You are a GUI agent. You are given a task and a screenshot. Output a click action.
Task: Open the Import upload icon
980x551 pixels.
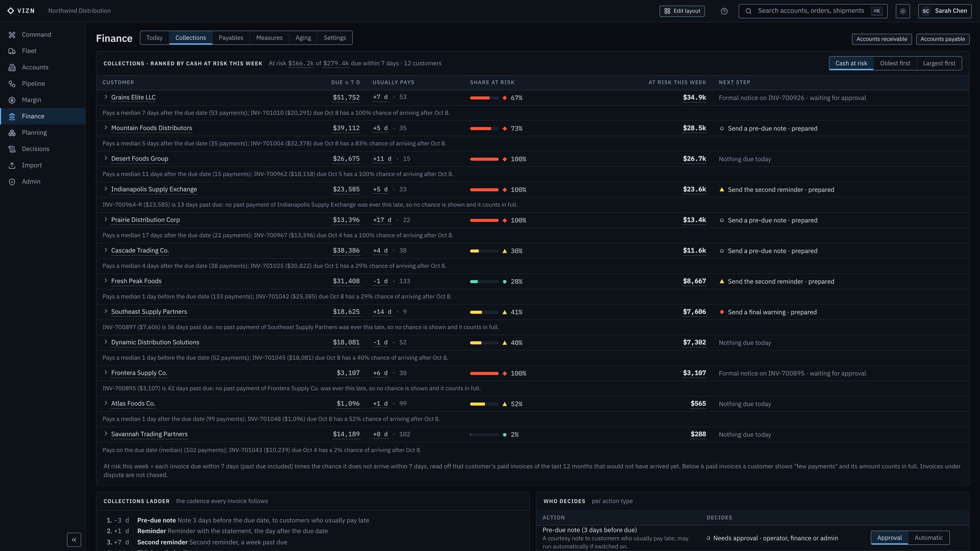coord(12,165)
